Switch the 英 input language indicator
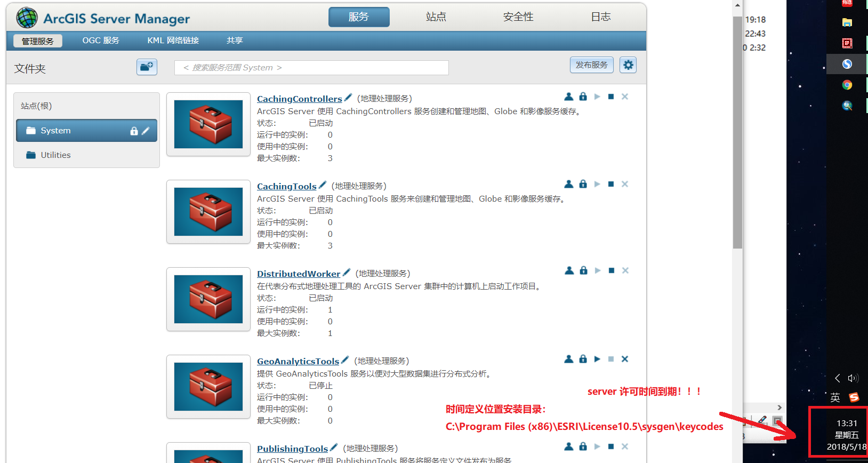This screenshot has height=463, width=868. [835, 397]
